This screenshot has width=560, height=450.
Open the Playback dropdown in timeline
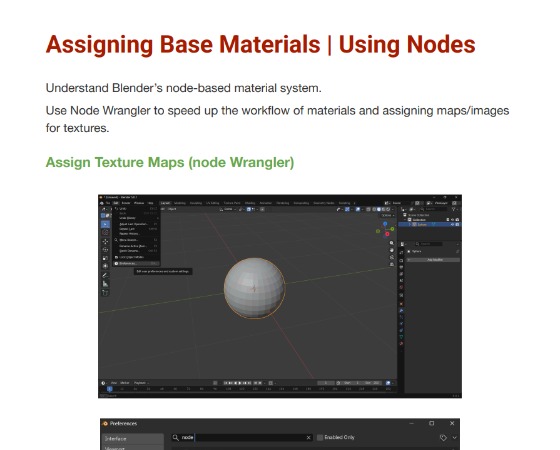[x=141, y=383]
